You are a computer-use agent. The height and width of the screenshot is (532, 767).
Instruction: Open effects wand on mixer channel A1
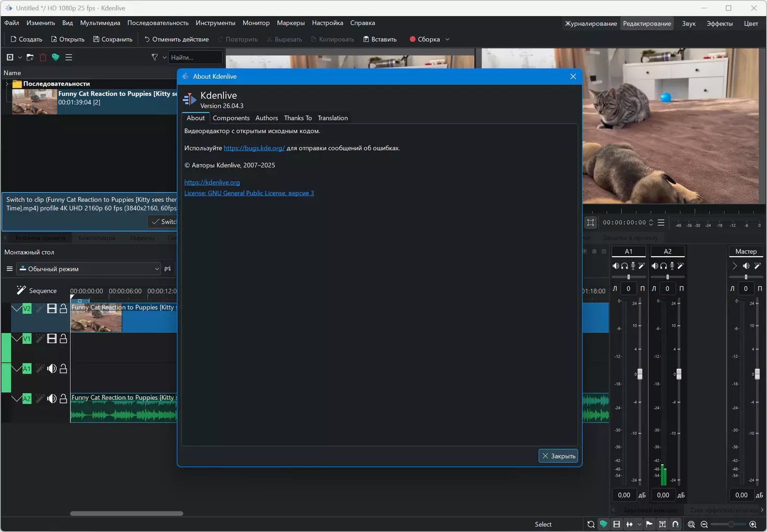(x=642, y=266)
